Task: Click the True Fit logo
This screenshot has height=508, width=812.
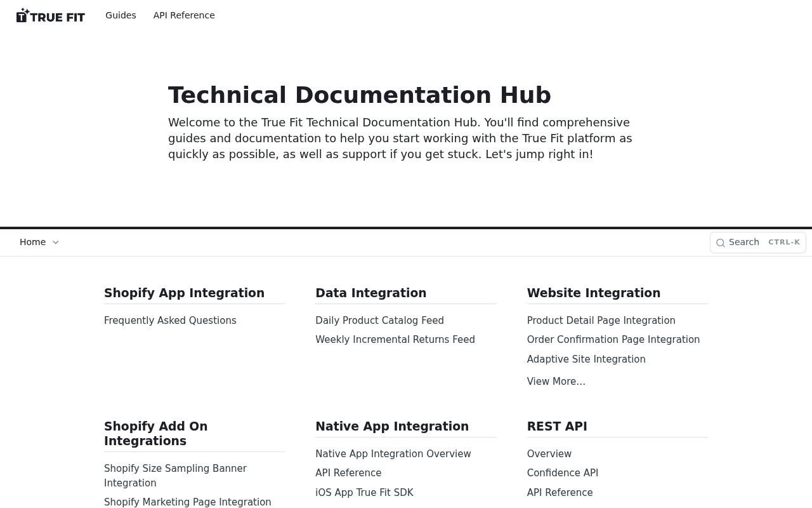Action: point(51,15)
